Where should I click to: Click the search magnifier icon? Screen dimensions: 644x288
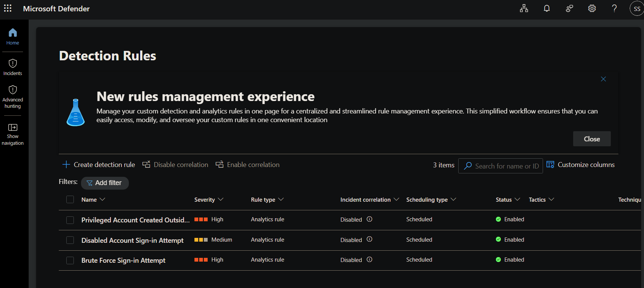point(468,166)
